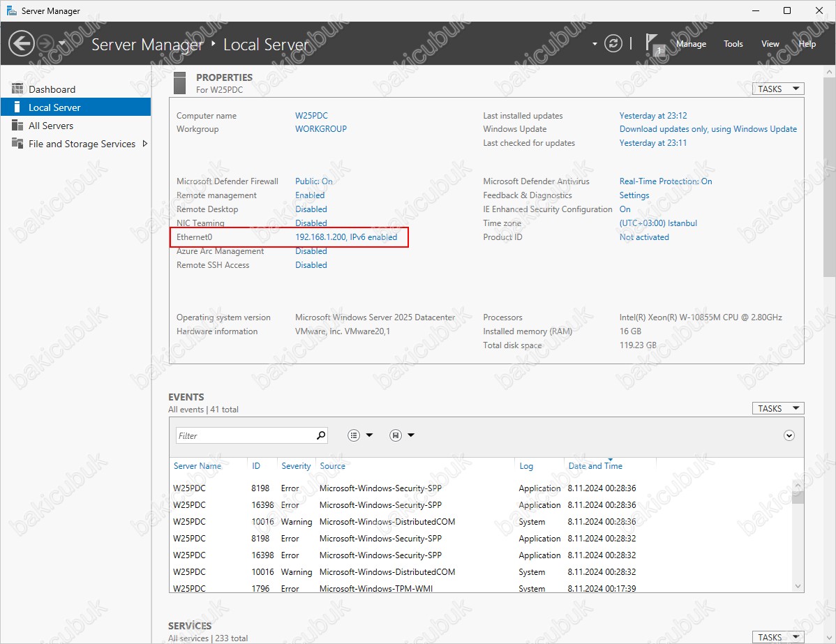Open Download updates only, using Windows Update
The width and height of the screenshot is (836, 644).
pyautogui.click(x=708, y=129)
